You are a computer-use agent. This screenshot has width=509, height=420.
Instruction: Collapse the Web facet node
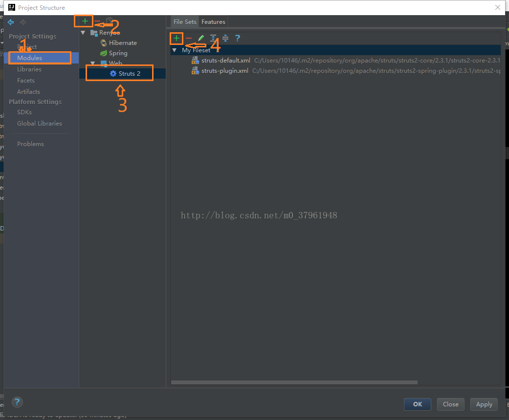pos(93,63)
